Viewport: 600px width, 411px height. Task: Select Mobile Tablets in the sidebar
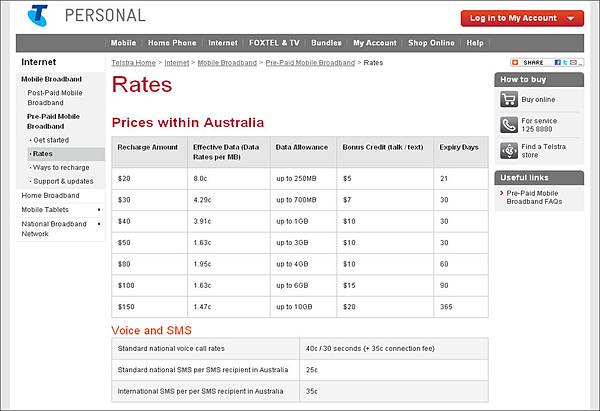(x=45, y=210)
